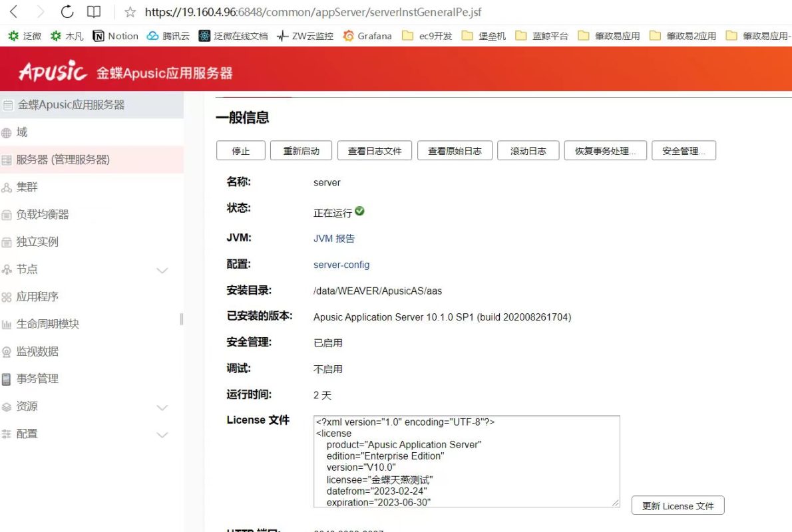Click the 重新启动 button
The width and height of the screenshot is (792, 532).
[x=301, y=151]
